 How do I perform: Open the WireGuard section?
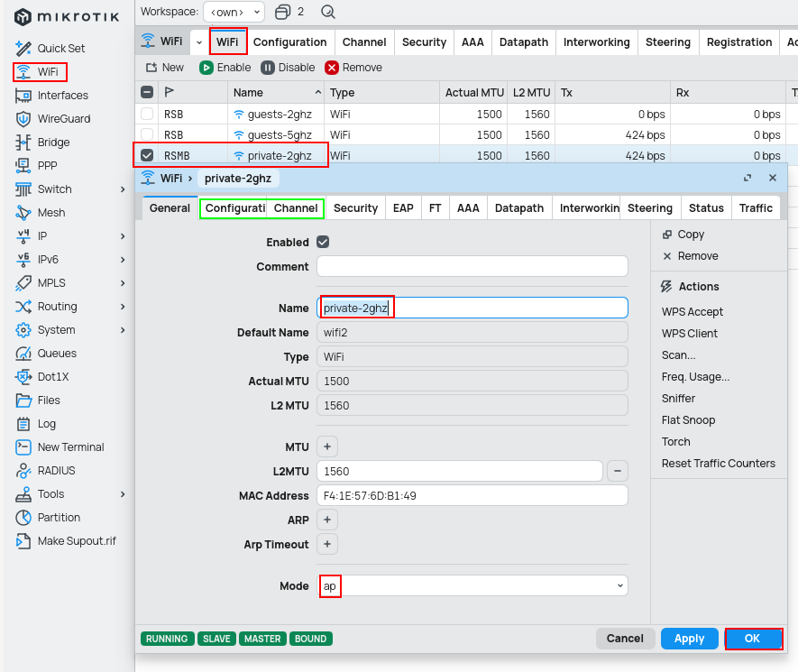coord(53,119)
